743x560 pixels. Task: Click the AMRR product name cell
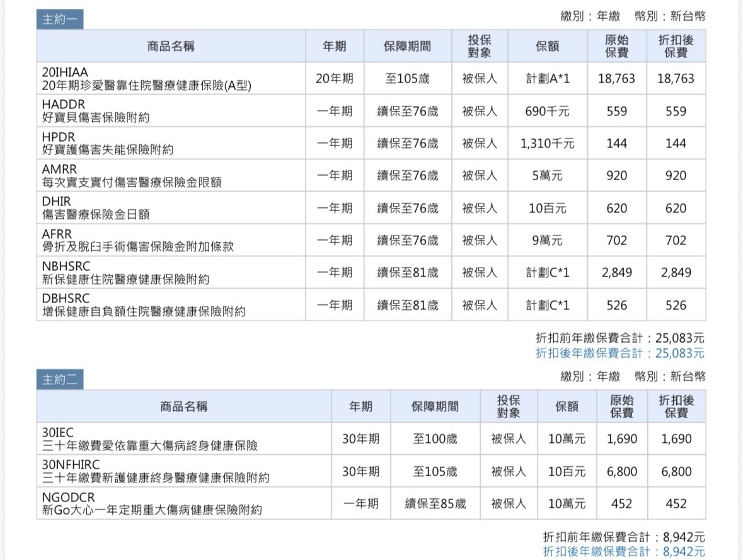[x=132, y=176]
